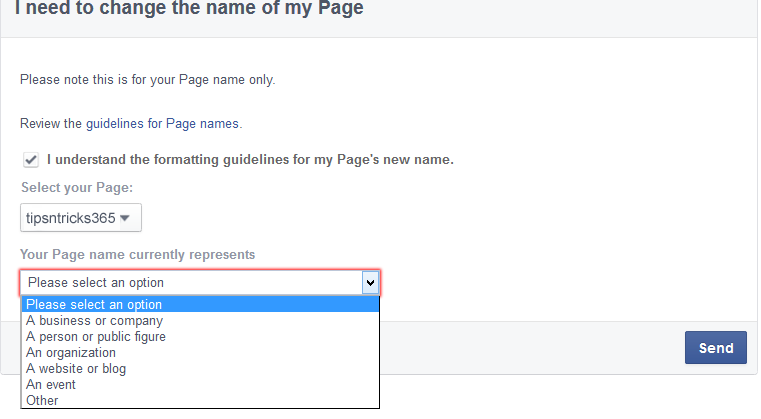Open the guidelines for Page names link
This screenshot has height=419, width=761.
coord(163,124)
